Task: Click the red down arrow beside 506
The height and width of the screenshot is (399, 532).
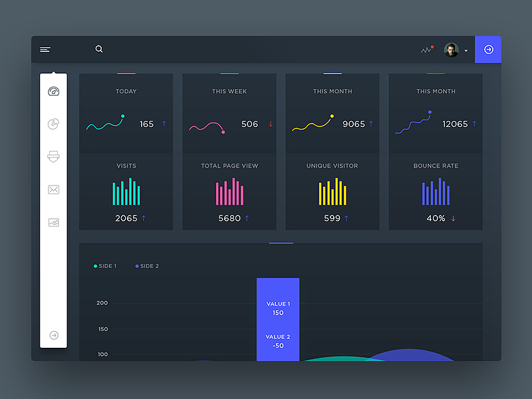Action: coord(271,124)
